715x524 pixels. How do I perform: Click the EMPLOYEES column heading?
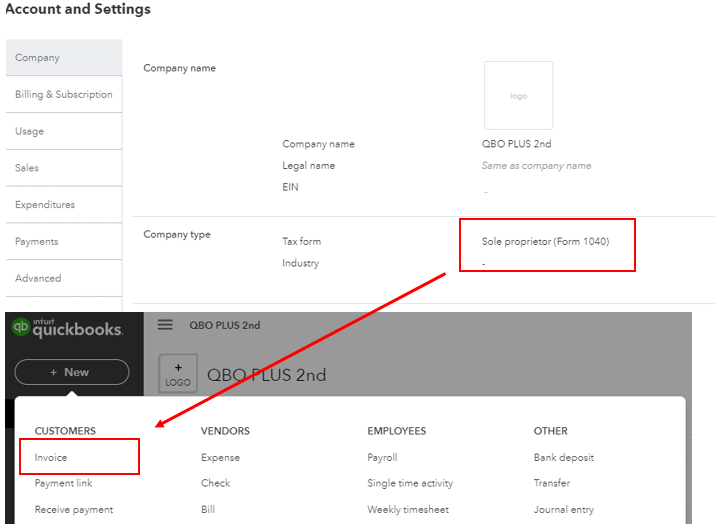pos(397,431)
